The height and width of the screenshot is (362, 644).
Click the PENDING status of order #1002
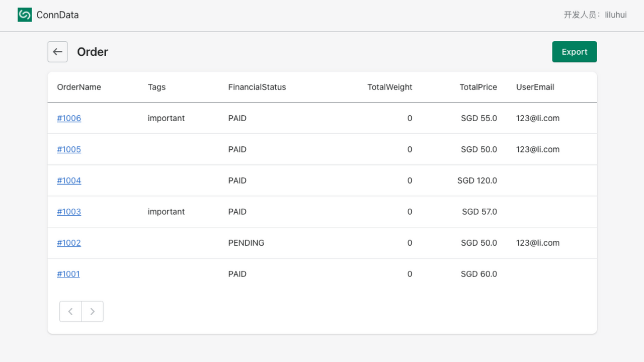point(246,243)
